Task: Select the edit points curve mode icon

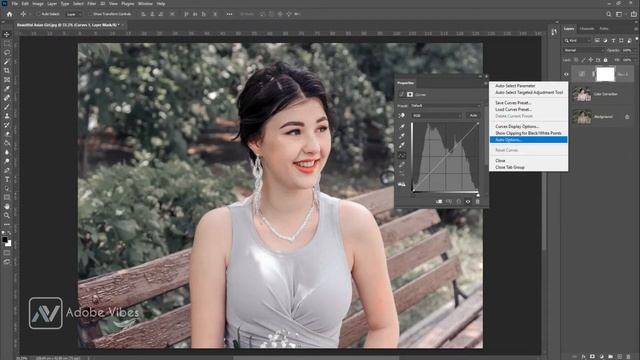Action: tap(402, 155)
